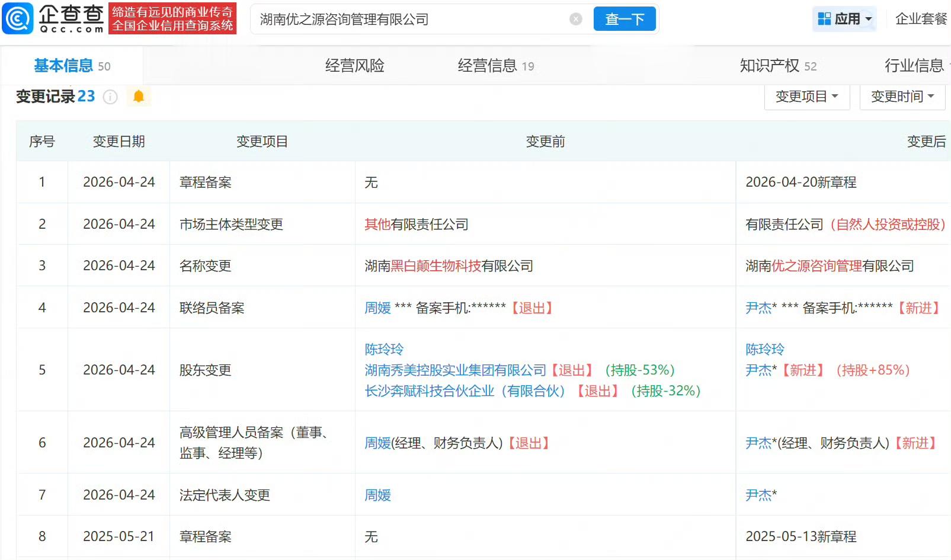The height and width of the screenshot is (560, 951).
Task: Expand the 变更时间 filter dropdown
Action: coord(902,96)
